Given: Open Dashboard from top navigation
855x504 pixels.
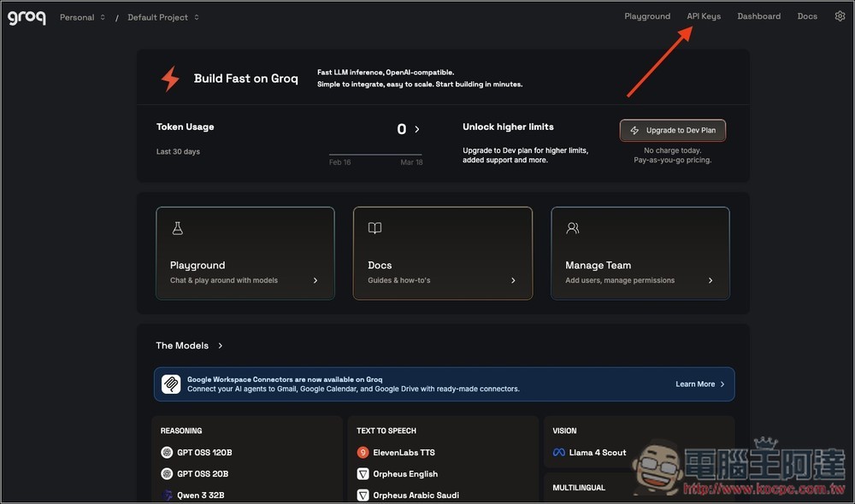Looking at the screenshot, I should pyautogui.click(x=758, y=16).
